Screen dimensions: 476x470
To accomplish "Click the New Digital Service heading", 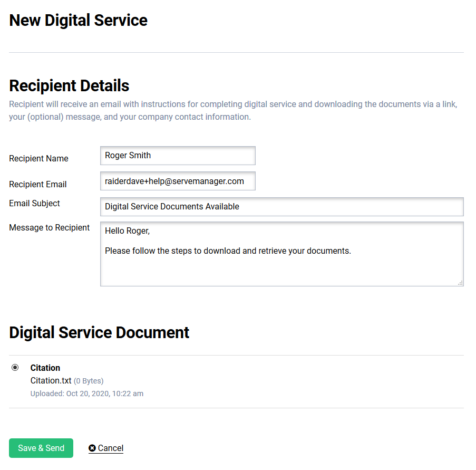I will [79, 21].
